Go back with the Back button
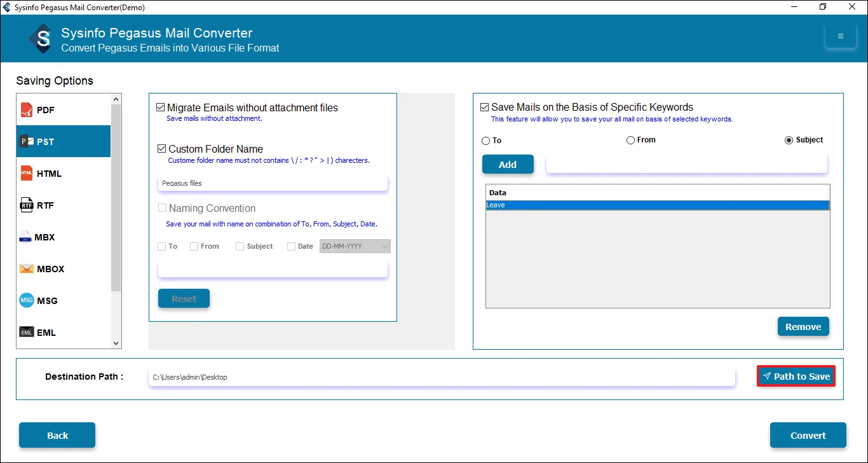Viewport: 868px width, 463px height. click(57, 435)
